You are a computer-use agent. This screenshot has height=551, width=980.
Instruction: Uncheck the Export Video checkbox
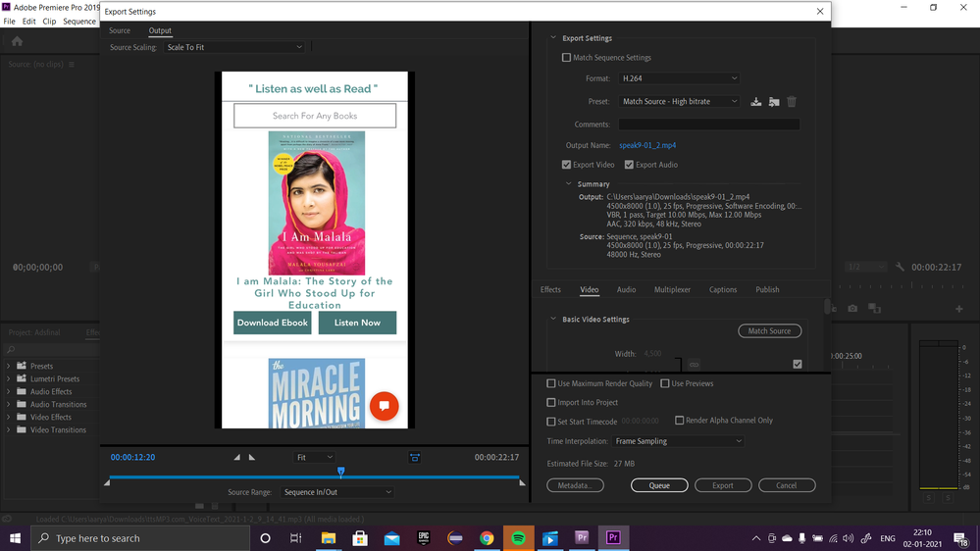click(x=566, y=165)
